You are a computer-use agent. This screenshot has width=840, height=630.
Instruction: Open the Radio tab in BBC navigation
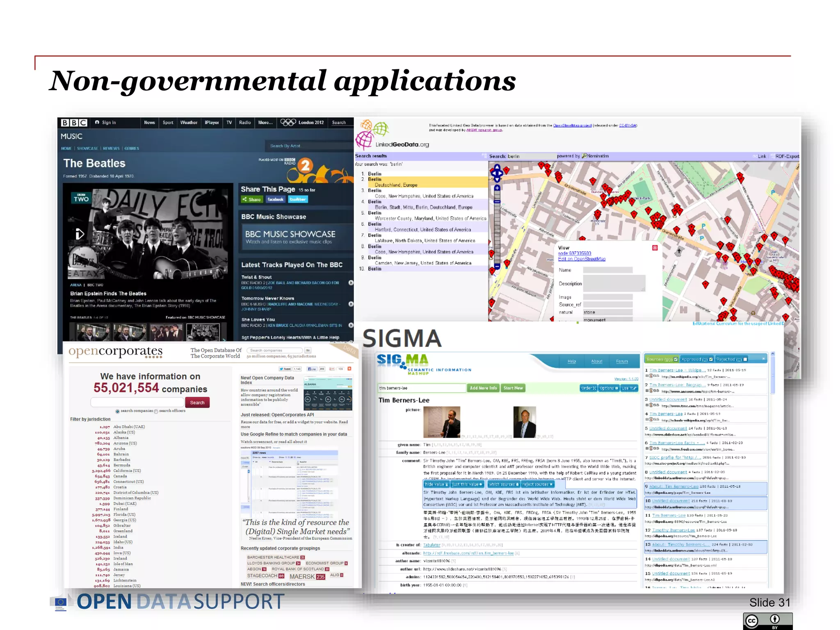point(245,123)
